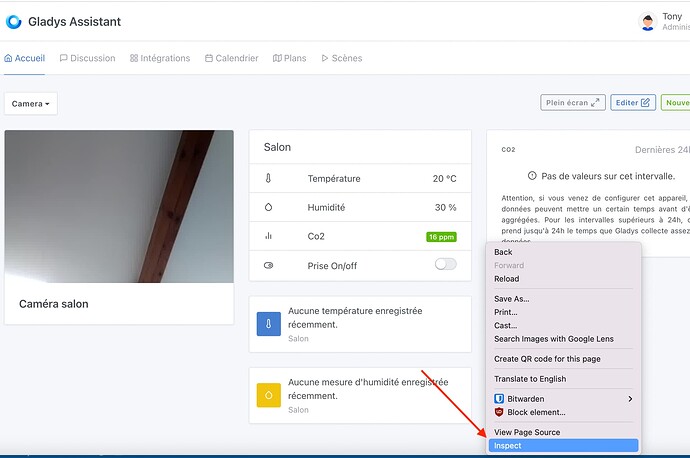Click the Bitwarden shield icon
This screenshot has height=458, width=690.
pos(499,399)
